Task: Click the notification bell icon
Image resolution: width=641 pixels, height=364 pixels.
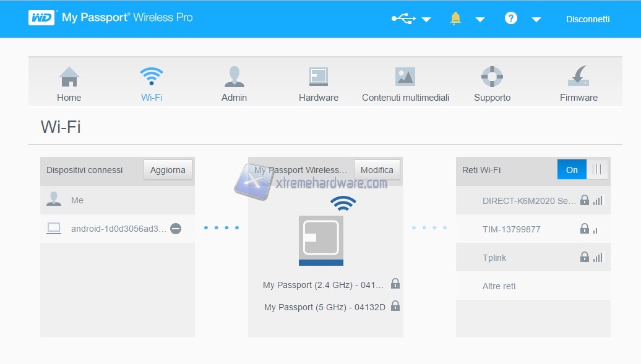Action: point(455,19)
